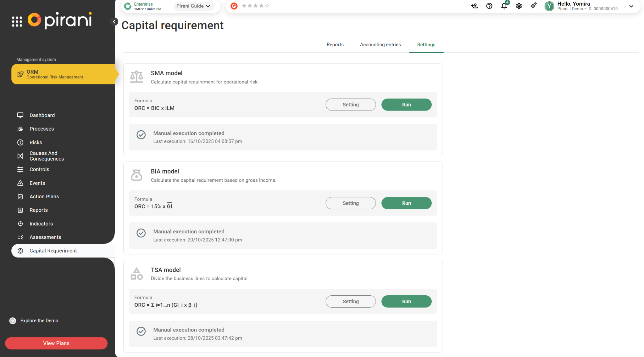This screenshot has width=644, height=357.
Task: Switch to the Accounting entries tab
Action: [380, 45]
